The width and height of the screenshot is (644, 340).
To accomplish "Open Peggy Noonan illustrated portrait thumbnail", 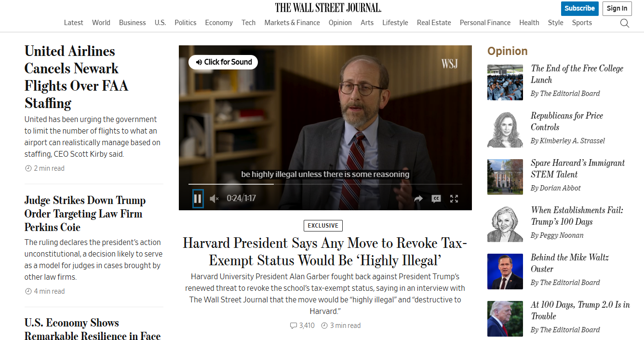I will click(505, 223).
